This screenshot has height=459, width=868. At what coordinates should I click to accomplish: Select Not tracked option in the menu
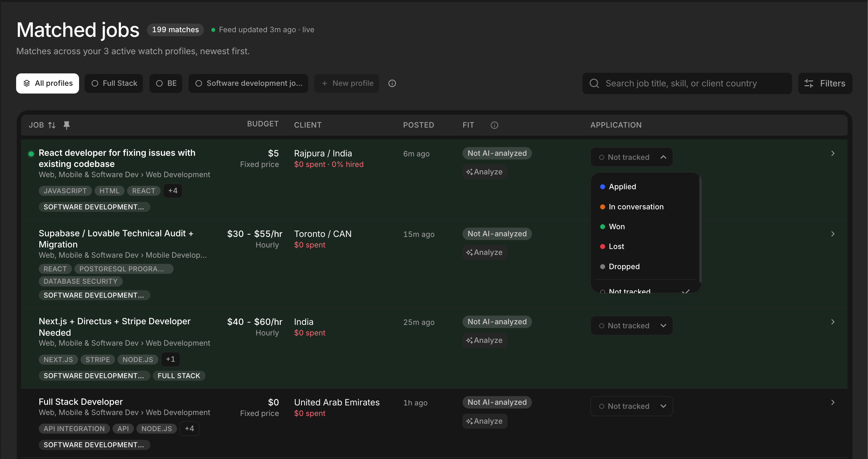(645, 290)
